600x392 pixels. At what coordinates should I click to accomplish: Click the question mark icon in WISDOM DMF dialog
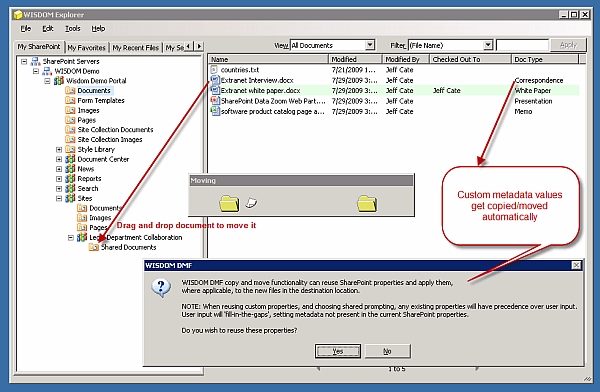pyautogui.click(x=161, y=288)
